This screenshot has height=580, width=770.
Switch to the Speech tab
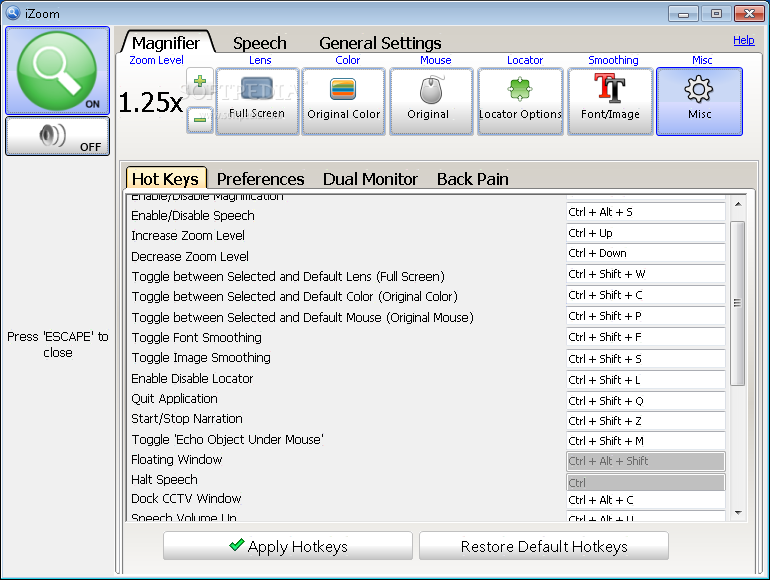[259, 43]
